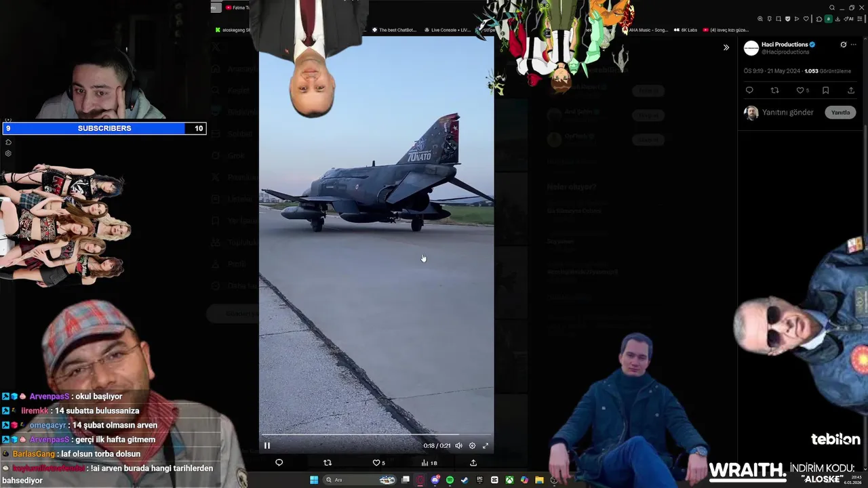This screenshot has height=488, width=868.
Task: Open the browser search magnifier icon
Action: click(x=832, y=7)
